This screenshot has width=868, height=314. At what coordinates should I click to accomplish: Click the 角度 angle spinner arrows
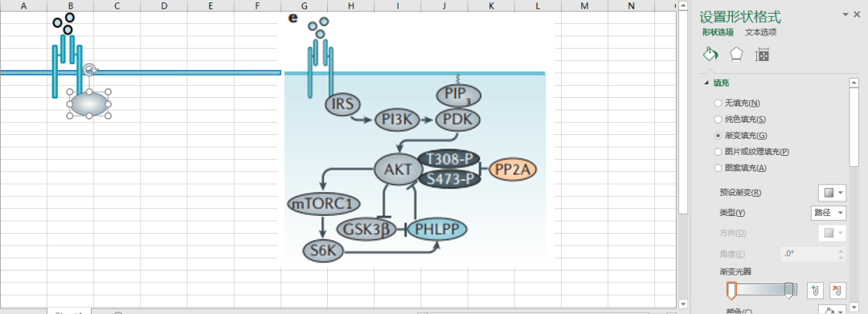tap(841, 254)
